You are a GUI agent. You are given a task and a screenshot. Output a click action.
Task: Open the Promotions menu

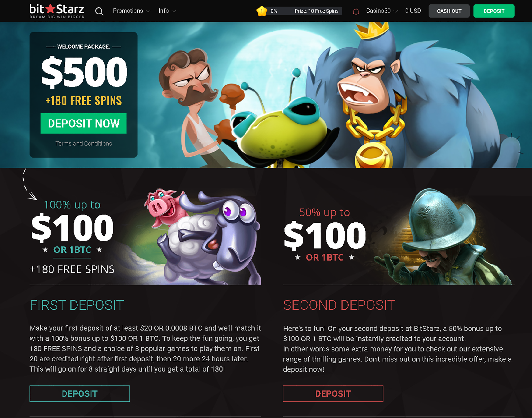point(128,11)
